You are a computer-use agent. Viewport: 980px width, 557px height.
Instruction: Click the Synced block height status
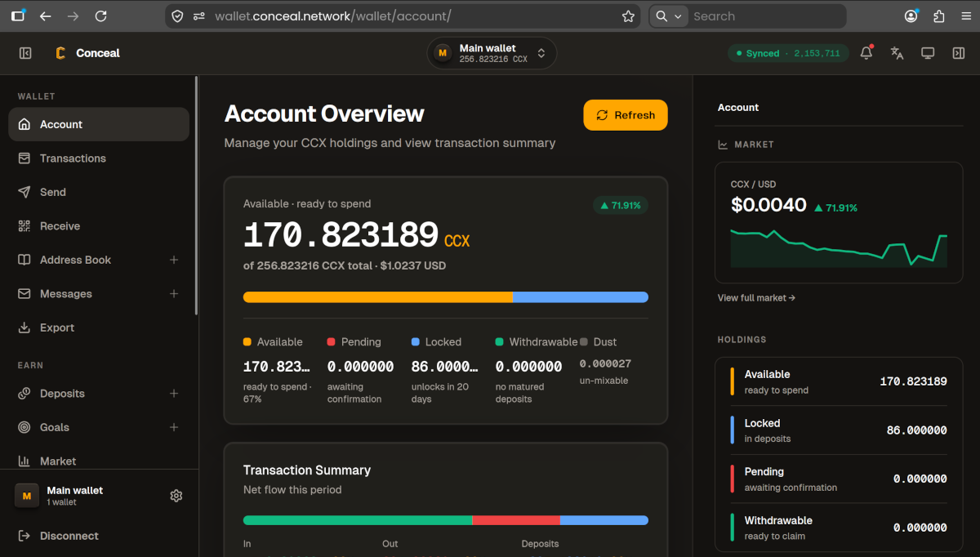(x=788, y=53)
